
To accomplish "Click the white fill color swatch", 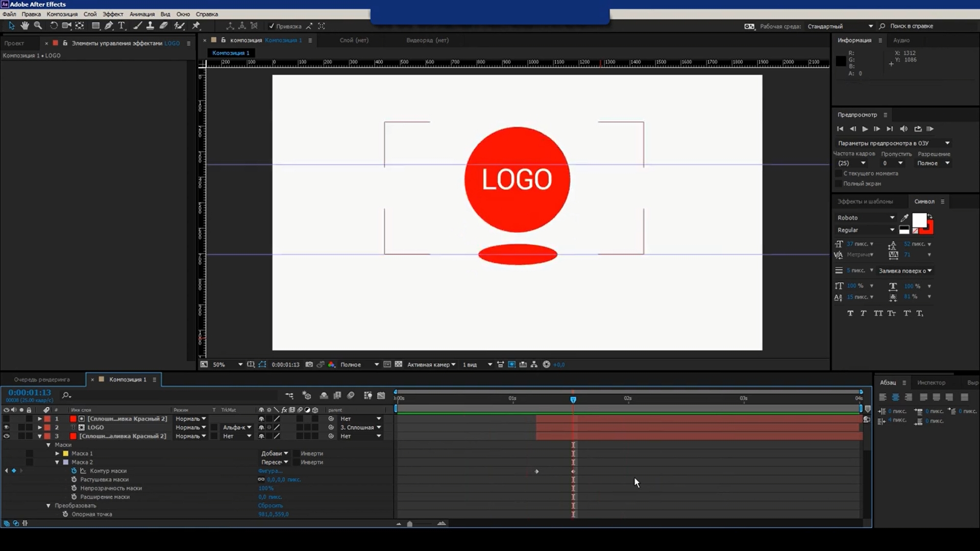I will (x=919, y=220).
